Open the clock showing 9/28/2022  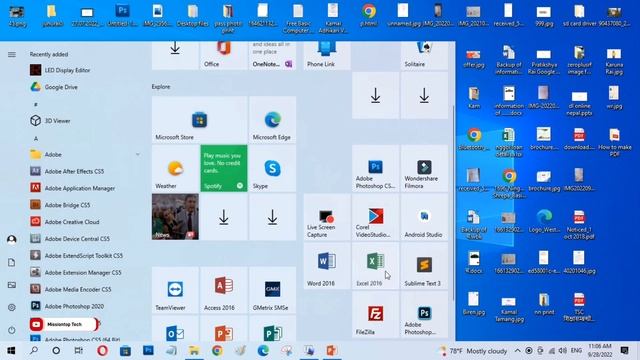pos(600,351)
